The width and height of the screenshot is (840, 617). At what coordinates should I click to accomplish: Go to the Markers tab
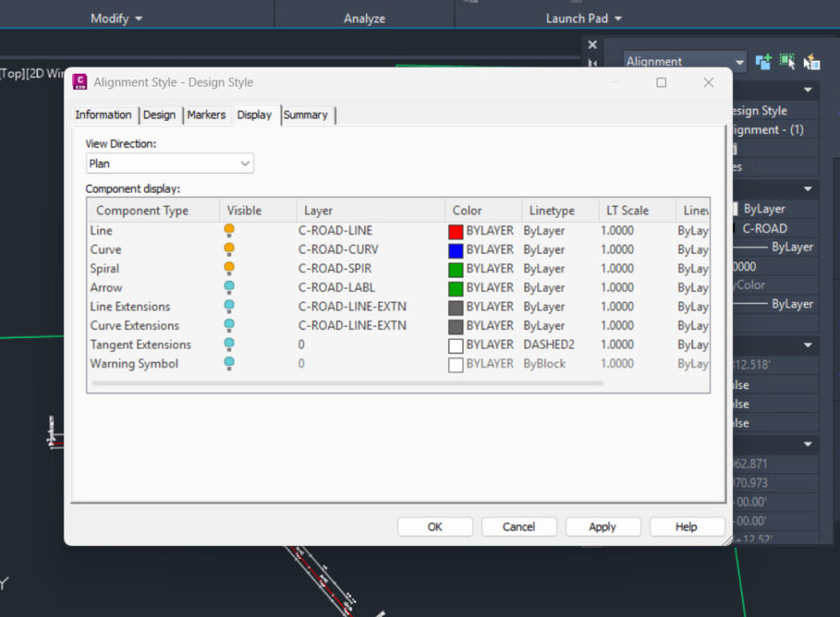tap(207, 115)
